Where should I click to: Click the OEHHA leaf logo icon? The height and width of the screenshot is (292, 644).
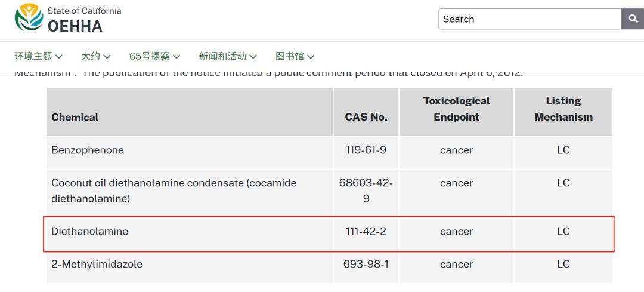tap(29, 18)
